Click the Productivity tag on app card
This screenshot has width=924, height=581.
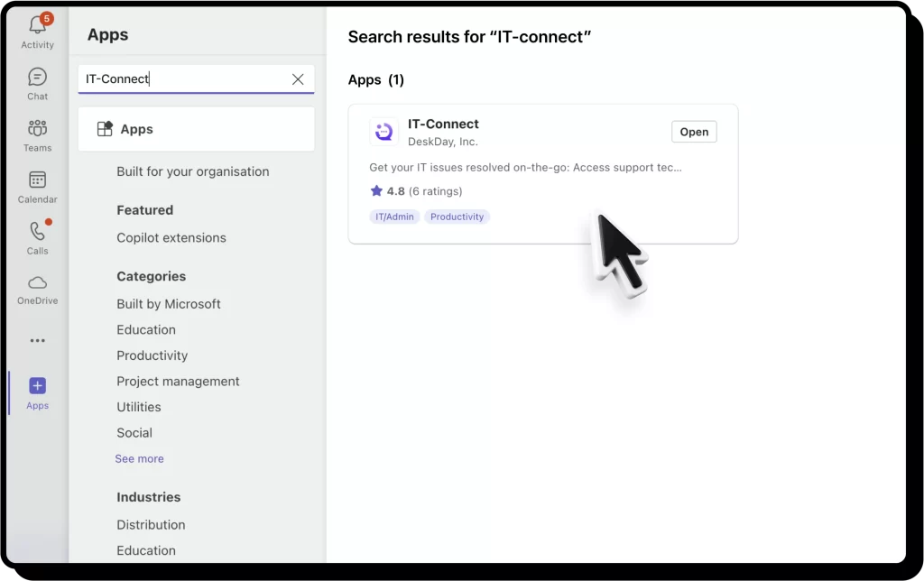click(x=457, y=217)
